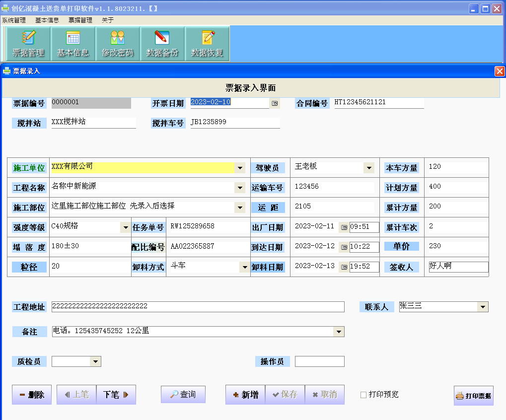Open calendar picker for 出厂日期

[x=344, y=227]
